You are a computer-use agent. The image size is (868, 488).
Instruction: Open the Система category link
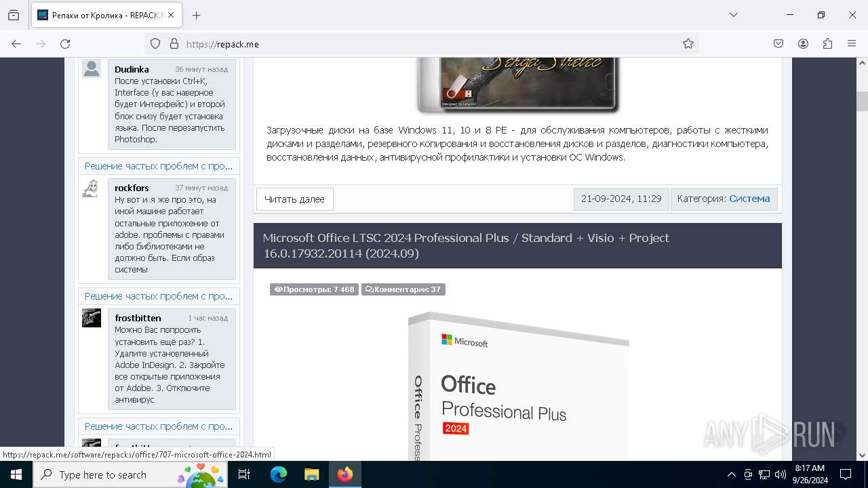pyautogui.click(x=749, y=199)
